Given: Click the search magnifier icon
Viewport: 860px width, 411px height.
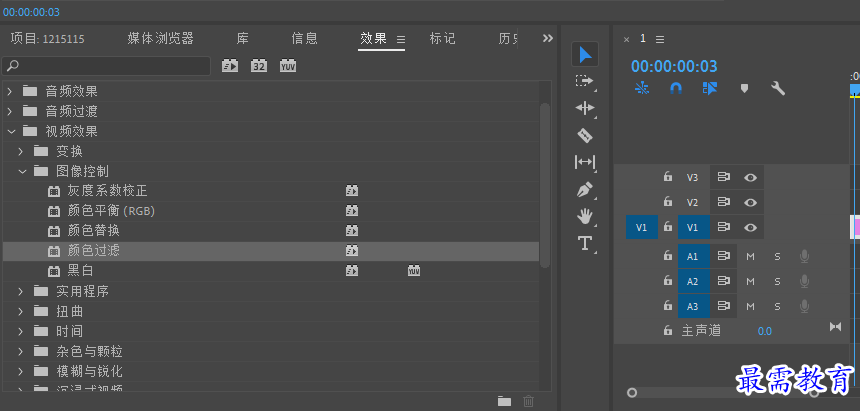Looking at the screenshot, I should coord(13,66).
